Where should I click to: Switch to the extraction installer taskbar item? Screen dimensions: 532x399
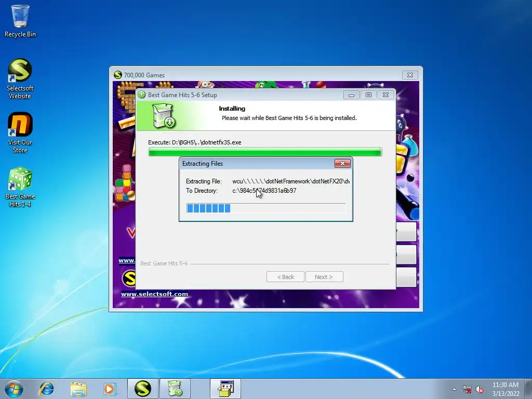[225, 389]
